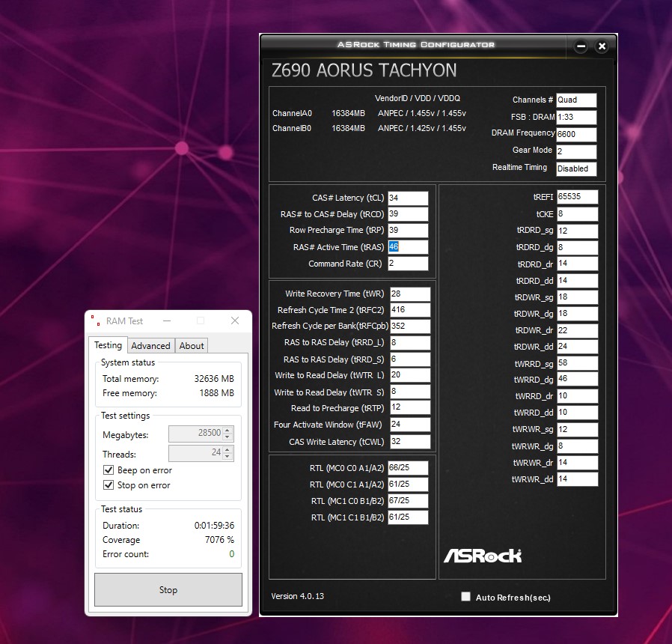Minimize the ASRock Timing Configurator window
This screenshot has height=644, width=672.
point(581,46)
